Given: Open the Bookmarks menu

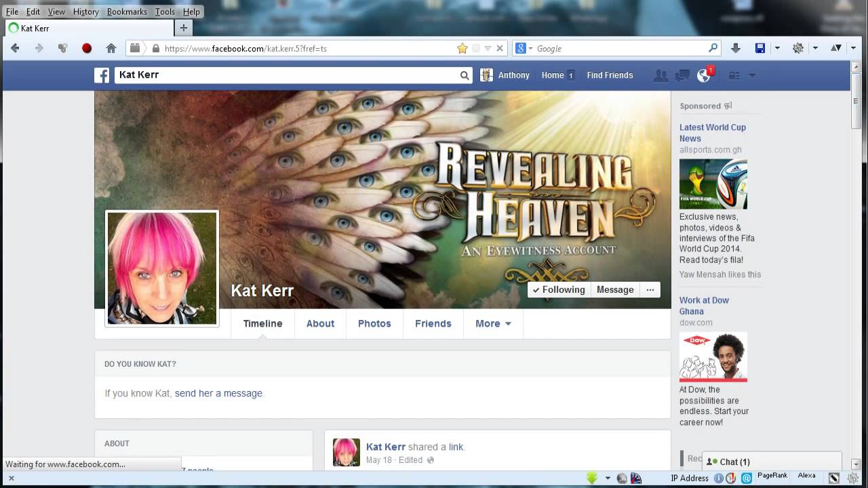Looking at the screenshot, I should [x=127, y=12].
